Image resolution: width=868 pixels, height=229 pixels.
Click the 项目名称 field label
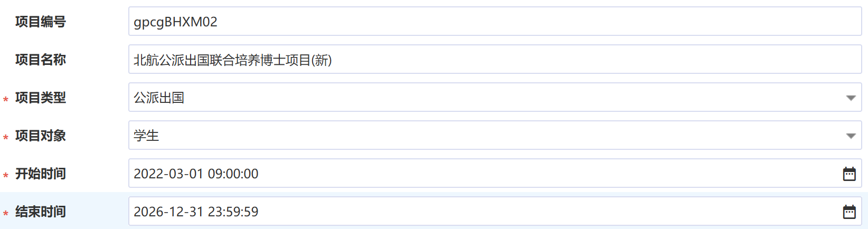pos(41,60)
